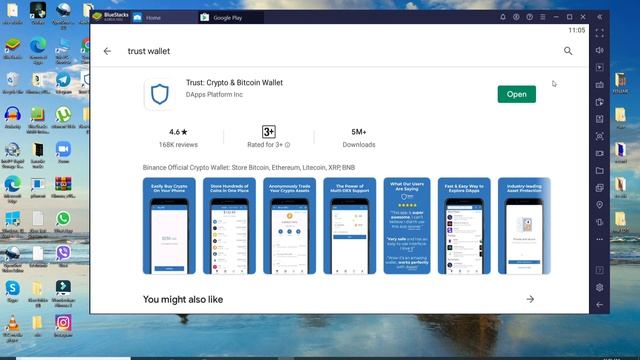
Task: Open the What Our Users Are Saying screenshot
Action: pos(407,226)
